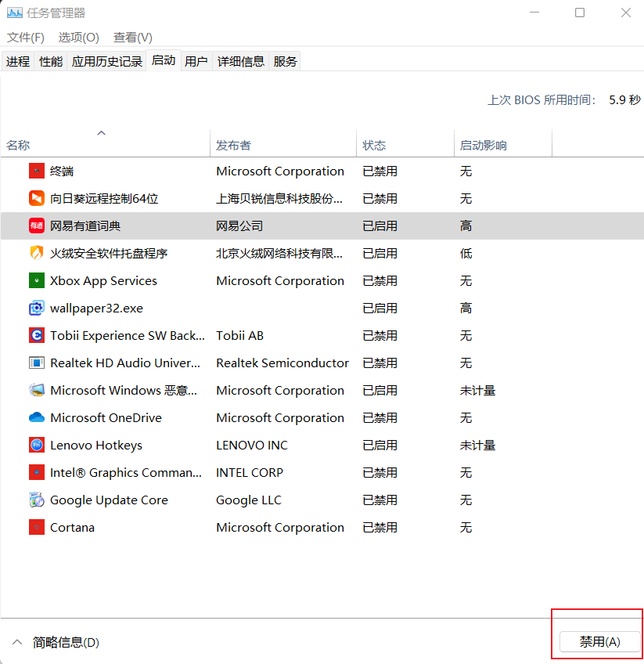This screenshot has height=664, width=644.
Task: Click the 火绒安全软件 shield icon
Action: tap(37, 253)
